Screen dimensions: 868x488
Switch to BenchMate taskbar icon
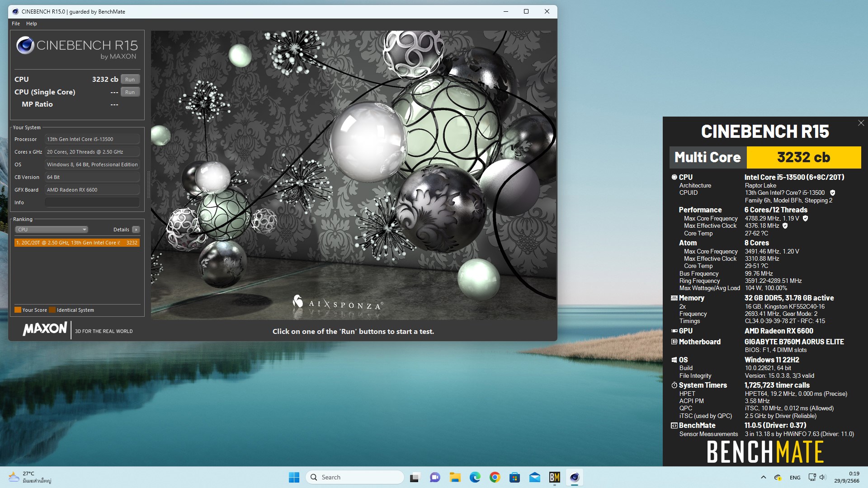pos(555,477)
